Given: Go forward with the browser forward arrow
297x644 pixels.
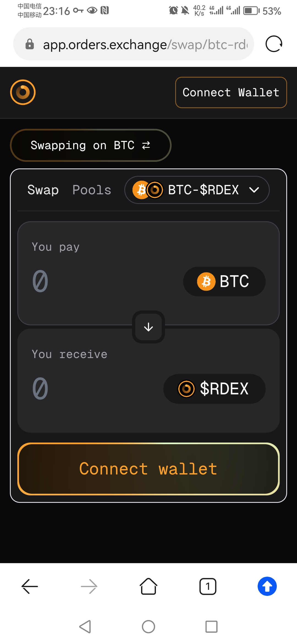Looking at the screenshot, I should point(89,586).
